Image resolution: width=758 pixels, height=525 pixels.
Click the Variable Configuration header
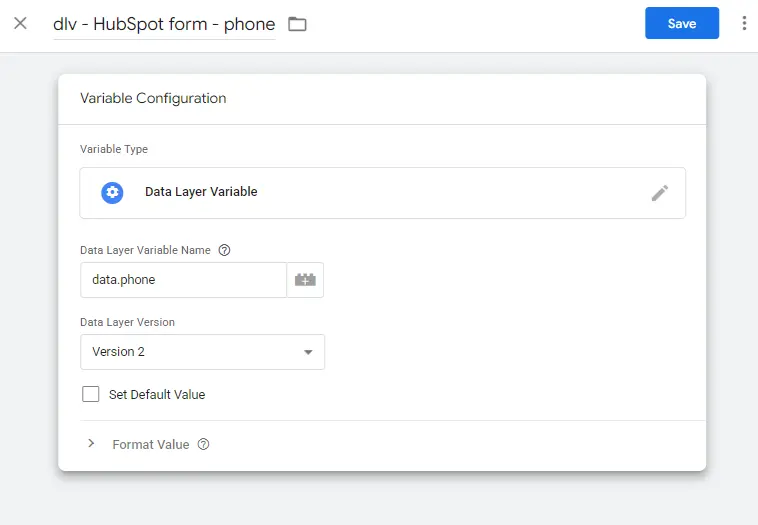(x=153, y=98)
